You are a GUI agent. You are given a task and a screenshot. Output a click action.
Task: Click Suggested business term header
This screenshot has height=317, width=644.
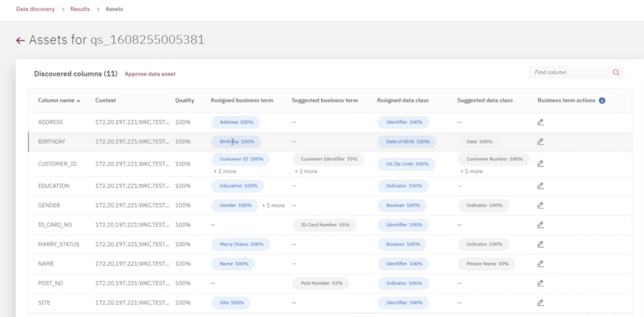pos(325,100)
